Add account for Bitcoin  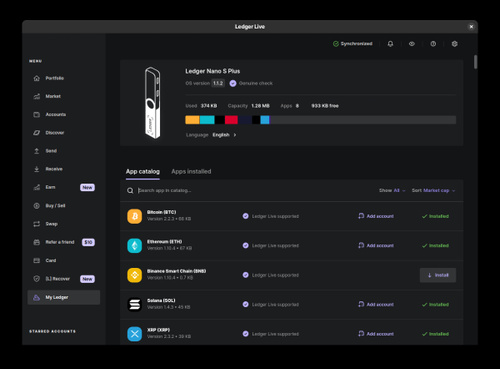(376, 216)
